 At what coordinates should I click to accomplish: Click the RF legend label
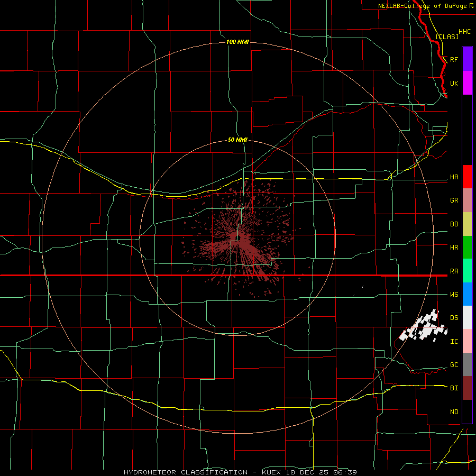coord(454,59)
